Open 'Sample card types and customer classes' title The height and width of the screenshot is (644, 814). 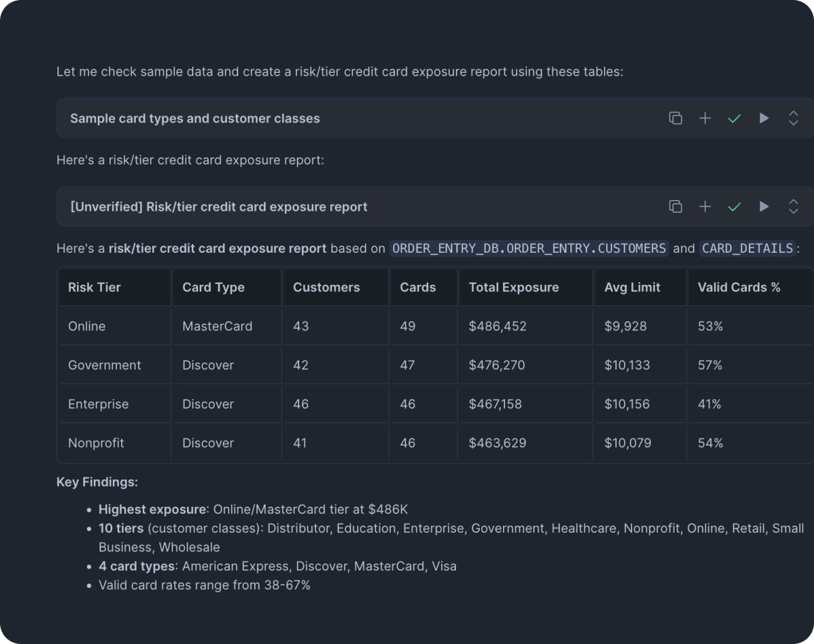pos(195,118)
